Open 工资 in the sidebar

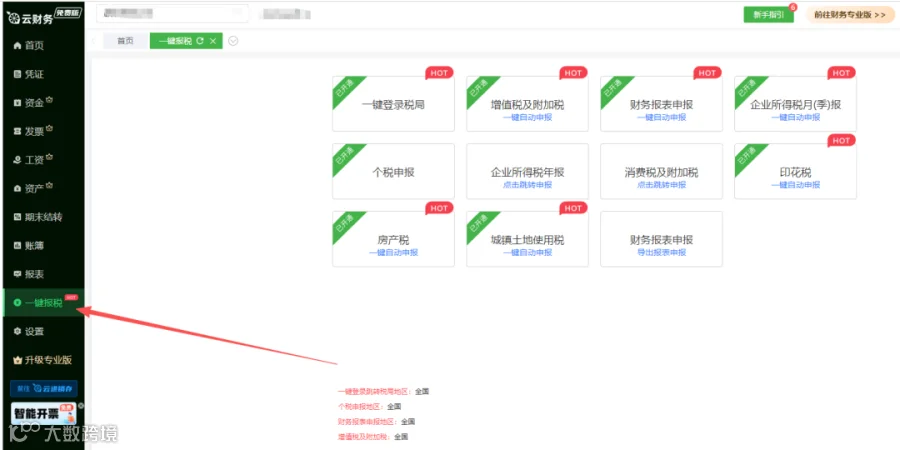(42, 160)
